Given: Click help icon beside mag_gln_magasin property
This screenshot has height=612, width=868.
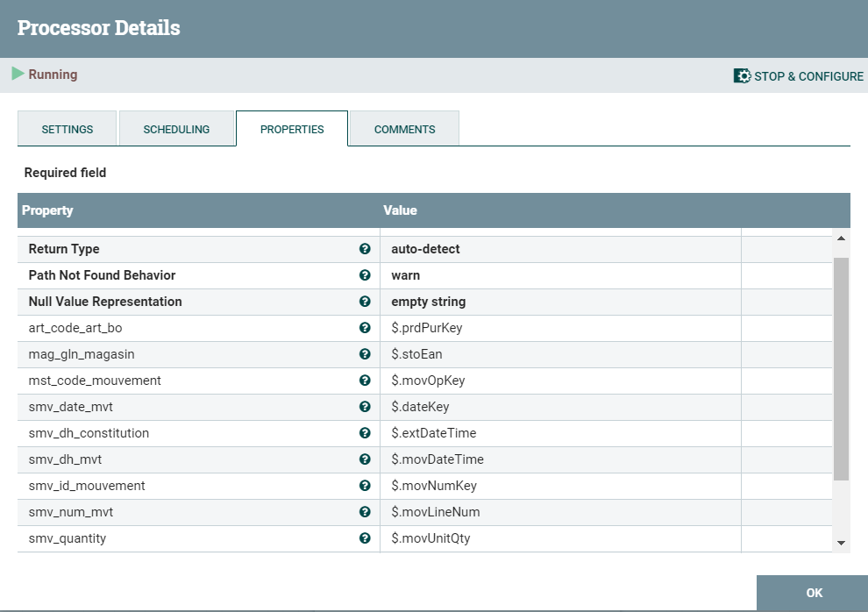Looking at the screenshot, I should point(365,354).
